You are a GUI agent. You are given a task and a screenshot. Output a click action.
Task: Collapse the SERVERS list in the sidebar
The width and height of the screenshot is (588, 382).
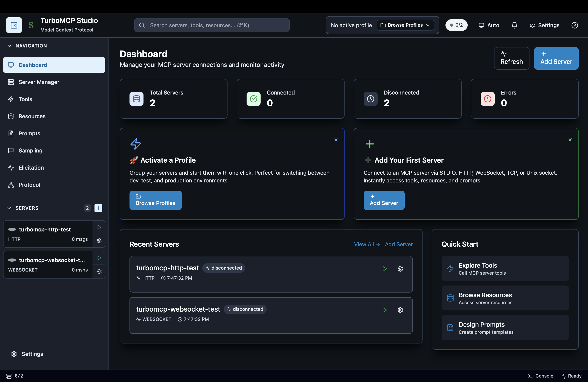click(9, 208)
